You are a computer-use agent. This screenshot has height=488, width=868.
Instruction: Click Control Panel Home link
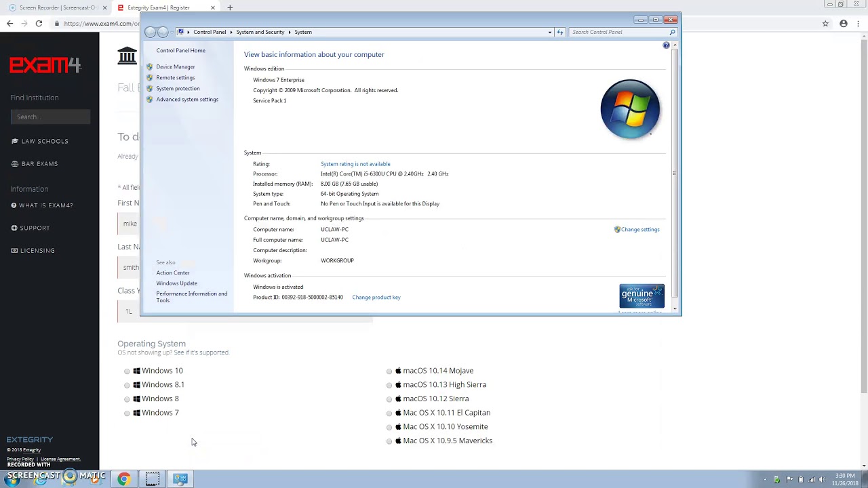(180, 50)
